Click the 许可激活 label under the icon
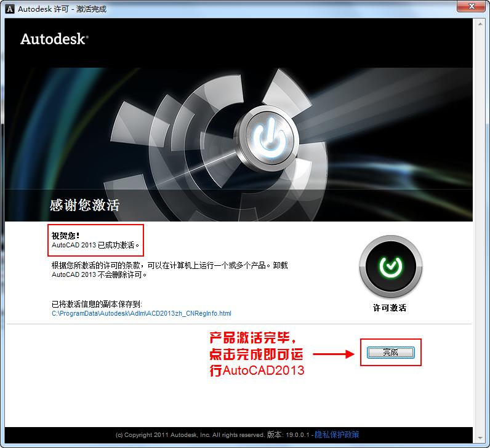Screen dimensions: 490x448 [390, 308]
